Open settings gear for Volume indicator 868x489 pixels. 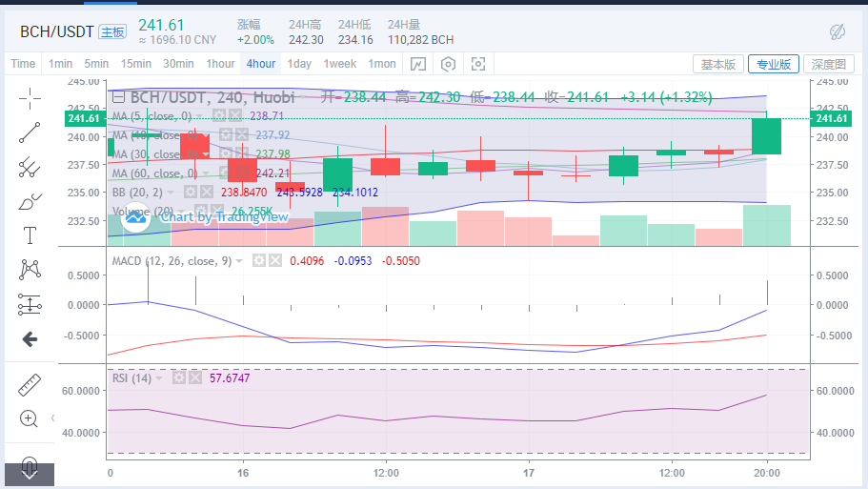(x=201, y=211)
